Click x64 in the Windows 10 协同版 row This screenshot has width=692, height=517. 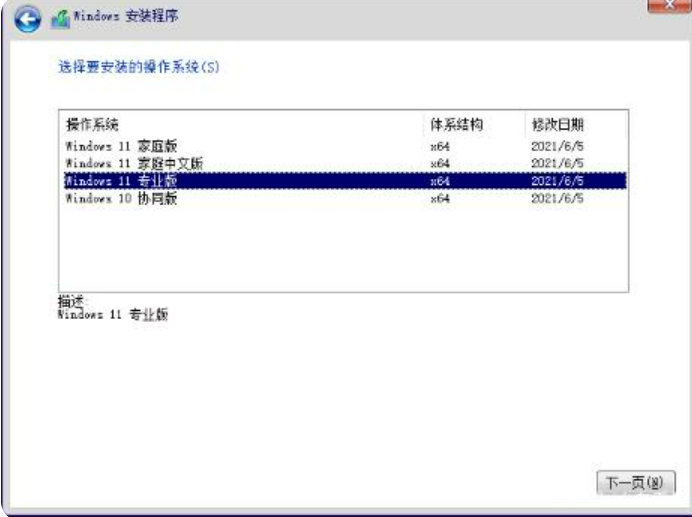tap(440, 198)
